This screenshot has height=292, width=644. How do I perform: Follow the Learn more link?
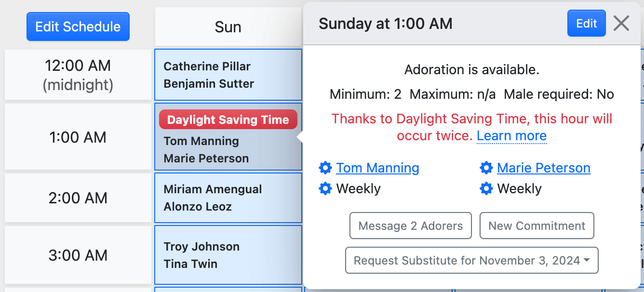click(x=511, y=136)
